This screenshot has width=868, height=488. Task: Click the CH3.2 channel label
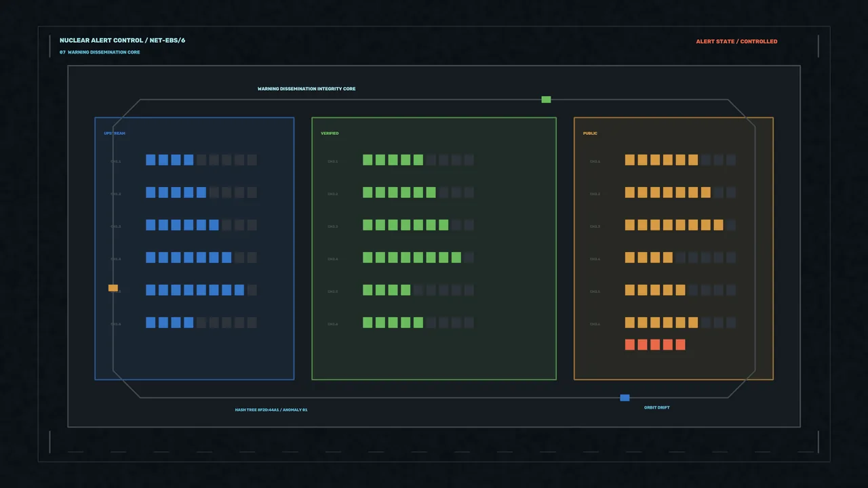coord(595,194)
